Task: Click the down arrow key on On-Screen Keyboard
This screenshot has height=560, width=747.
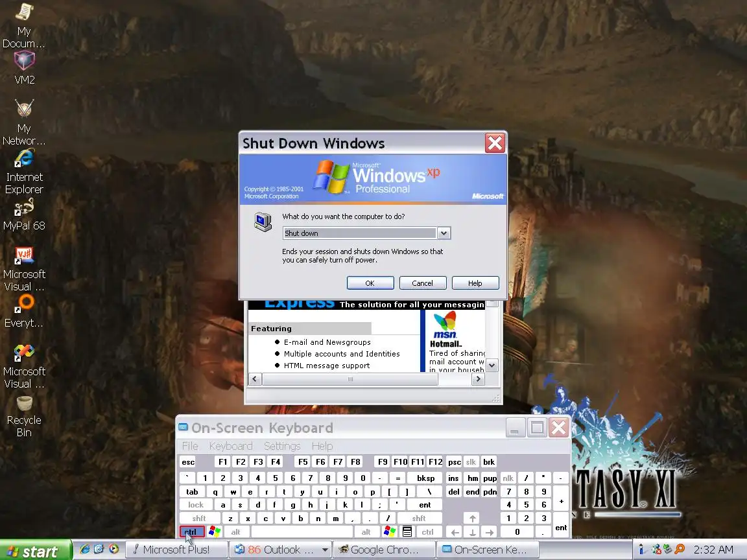Action: pos(472,532)
